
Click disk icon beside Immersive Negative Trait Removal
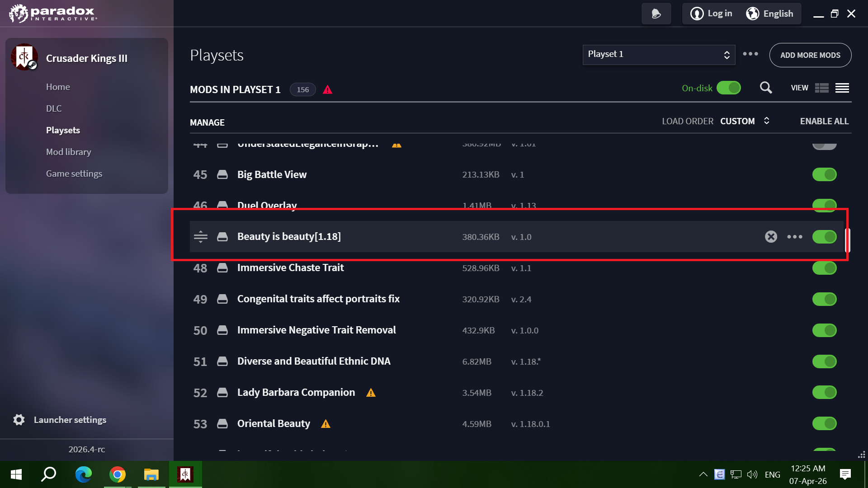pos(222,330)
